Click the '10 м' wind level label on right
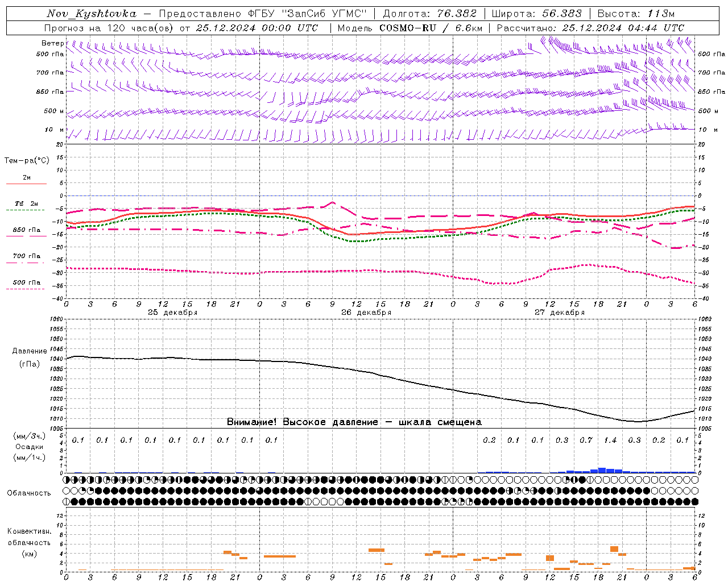The width and height of the screenshot is (728, 582). 707,130
